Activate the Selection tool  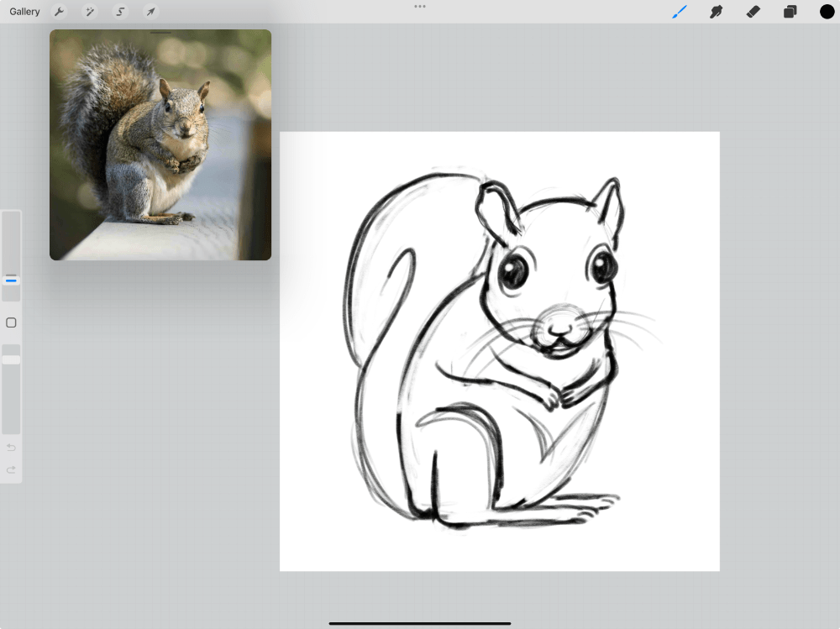(120, 12)
